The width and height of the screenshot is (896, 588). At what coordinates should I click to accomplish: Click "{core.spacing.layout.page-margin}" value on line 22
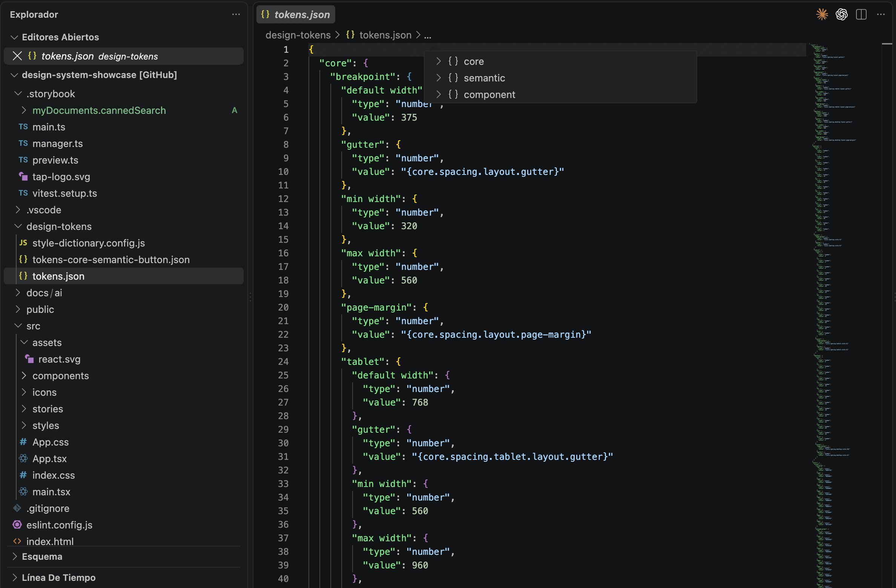coord(496,334)
